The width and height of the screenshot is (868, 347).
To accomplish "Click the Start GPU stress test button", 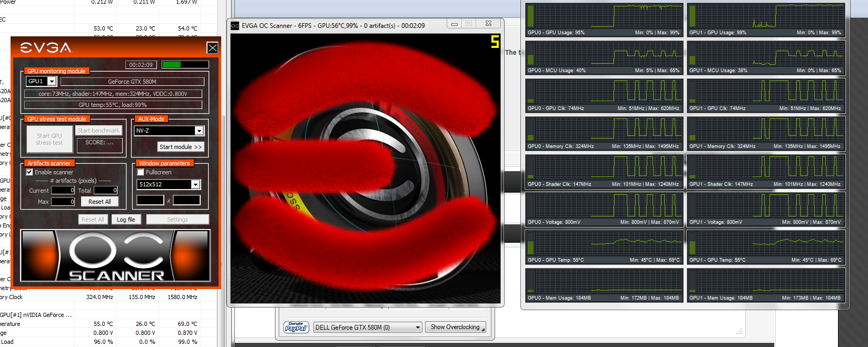I will point(50,139).
